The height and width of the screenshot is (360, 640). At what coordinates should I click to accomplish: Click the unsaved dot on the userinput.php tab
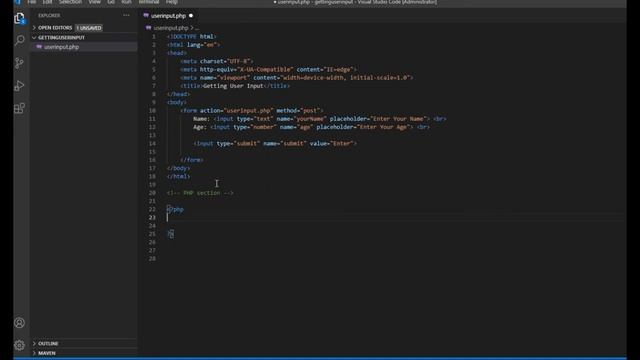[191, 16]
